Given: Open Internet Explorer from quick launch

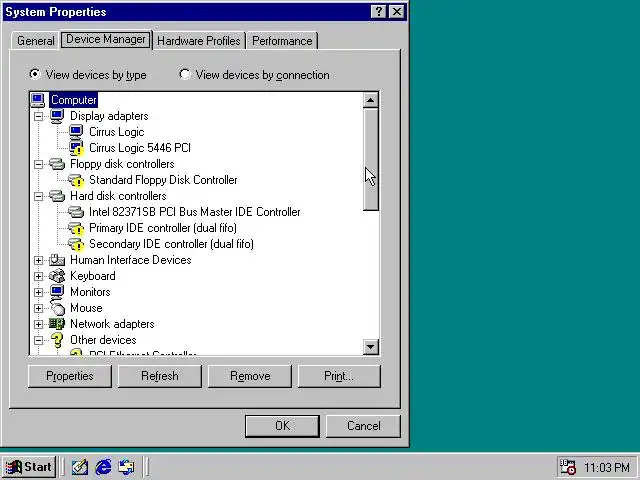Looking at the screenshot, I should coord(103,467).
